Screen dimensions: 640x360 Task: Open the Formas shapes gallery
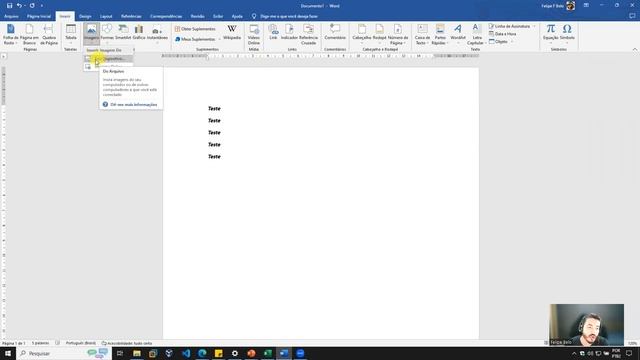click(107, 33)
